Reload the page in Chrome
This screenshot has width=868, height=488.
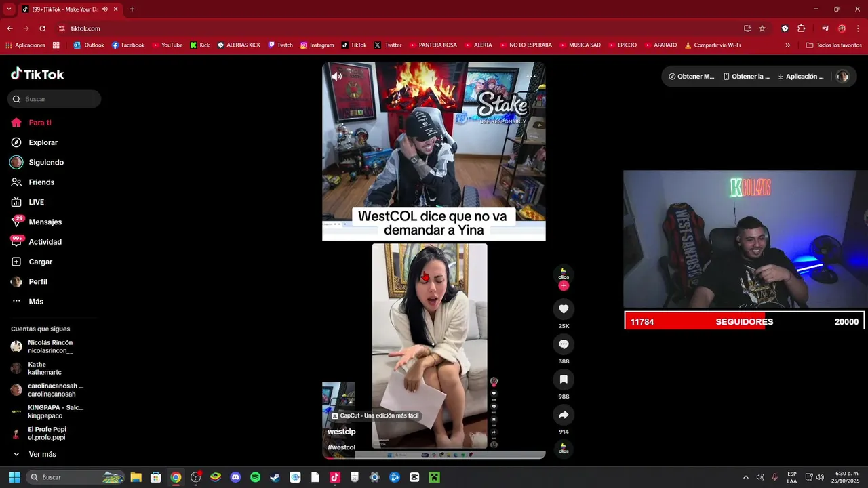pyautogui.click(x=42, y=28)
